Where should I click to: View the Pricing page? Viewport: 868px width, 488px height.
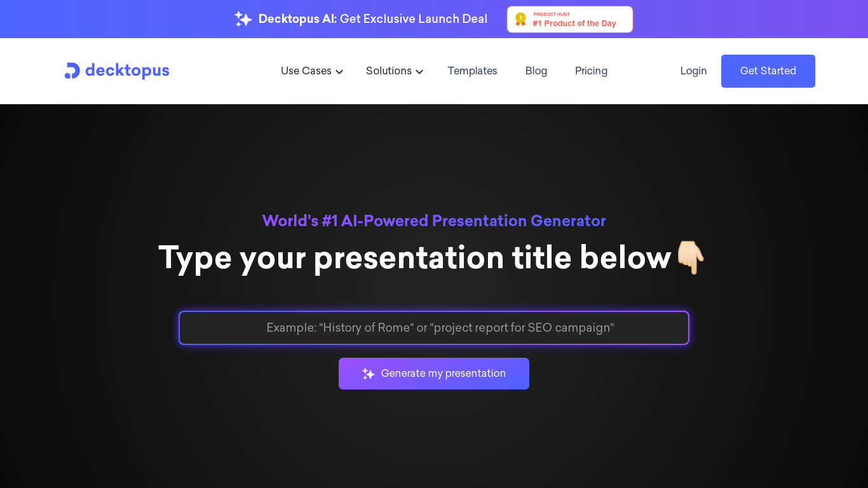[591, 71]
